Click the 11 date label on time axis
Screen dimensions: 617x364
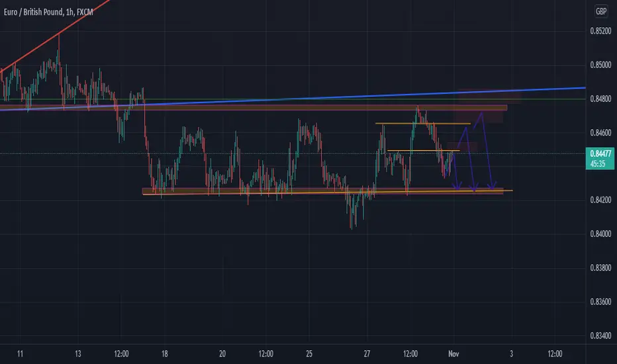tap(20, 354)
